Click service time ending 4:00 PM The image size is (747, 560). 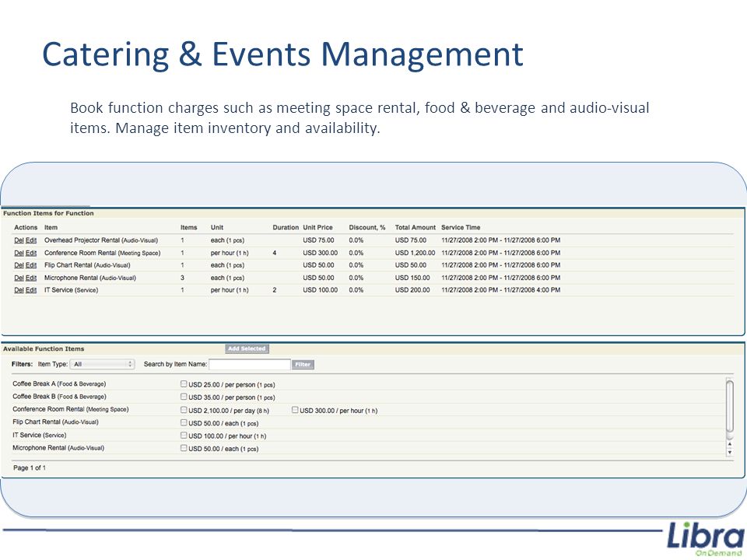tap(500, 290)
